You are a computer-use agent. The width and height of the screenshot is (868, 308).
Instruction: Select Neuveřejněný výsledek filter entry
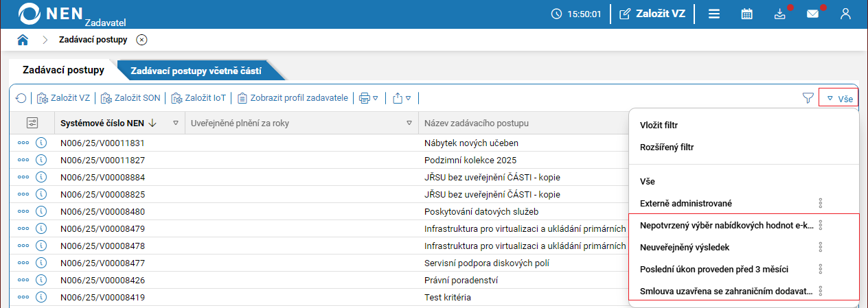click(684, 247)
